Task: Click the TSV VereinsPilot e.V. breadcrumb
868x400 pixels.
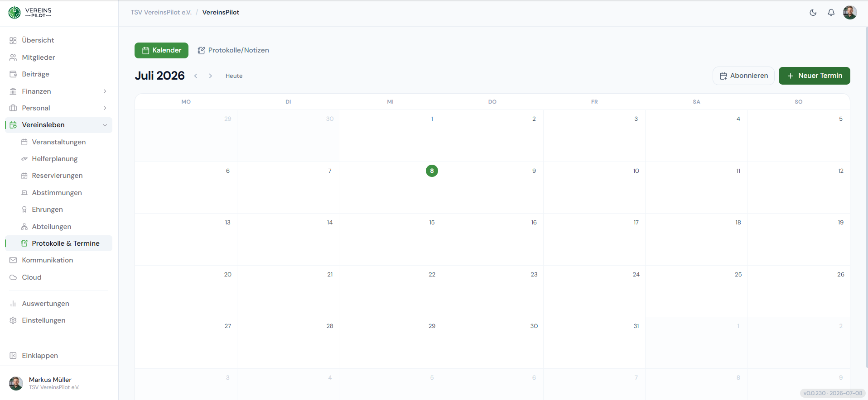Action: [161, 12]
